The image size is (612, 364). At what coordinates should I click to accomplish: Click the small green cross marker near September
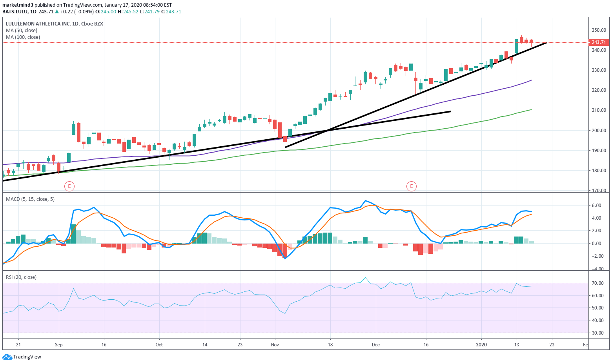pyautogui.click(x=64, y=168)
